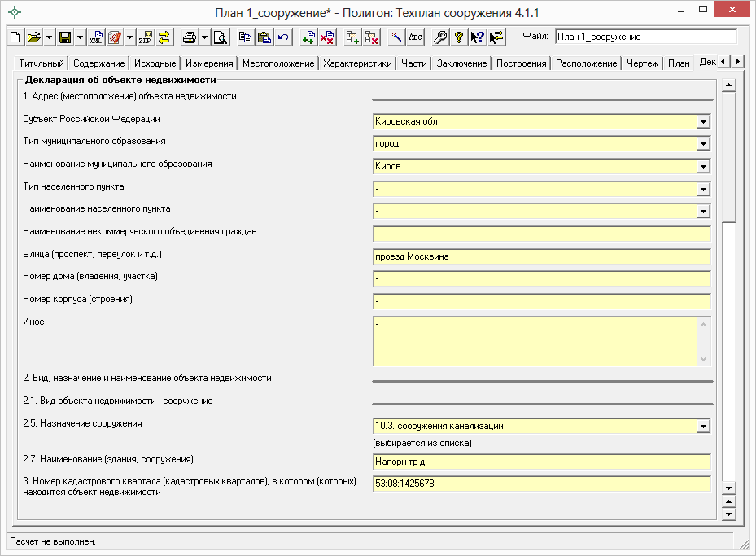The height and width of the screenshot is (556, 756).
Task: Click the form scrollbar up arrow
Action: [728, 85]
